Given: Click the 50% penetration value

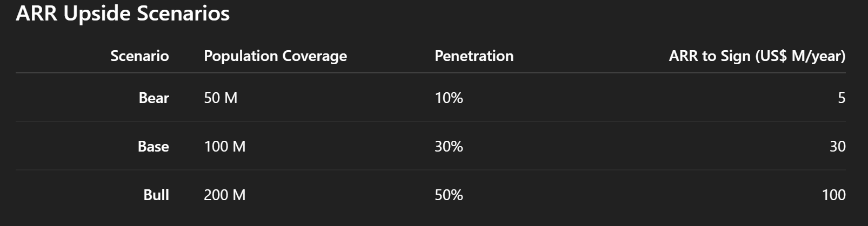Looking at the screenshot, I should click(449, 195).
